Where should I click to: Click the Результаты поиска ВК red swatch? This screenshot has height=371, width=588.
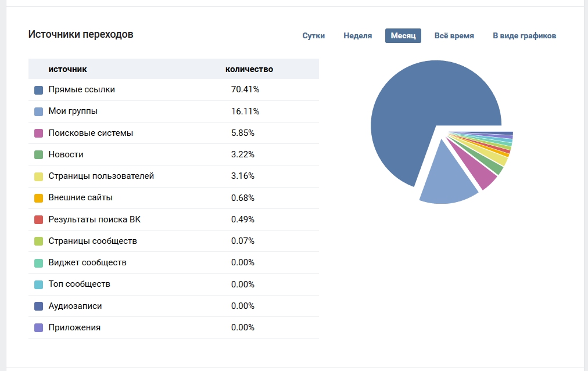click(x=39, y=219)
